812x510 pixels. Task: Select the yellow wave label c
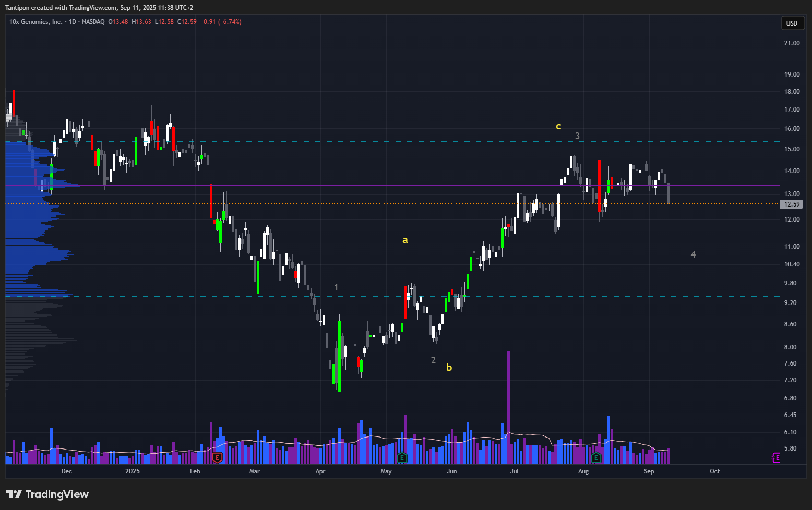(x=558, y=126)
